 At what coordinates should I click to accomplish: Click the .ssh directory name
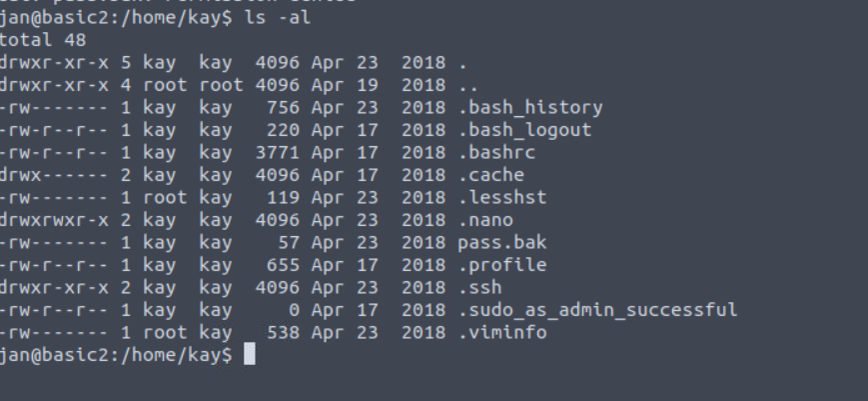(479, 287)
